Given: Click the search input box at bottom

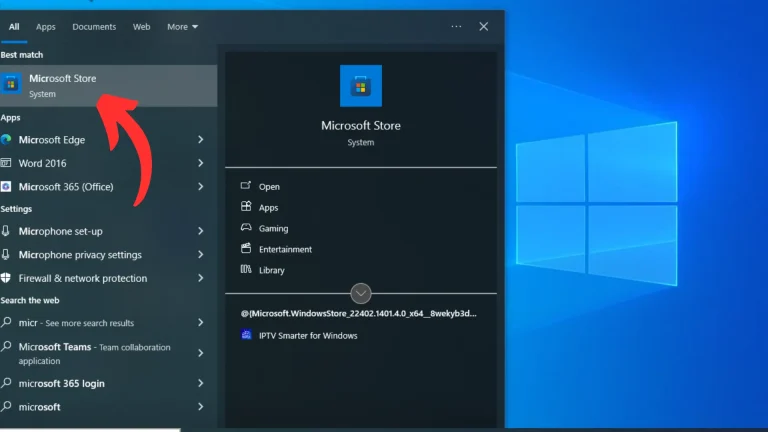Looking at the screenshot, I should (x=90, y=430).
